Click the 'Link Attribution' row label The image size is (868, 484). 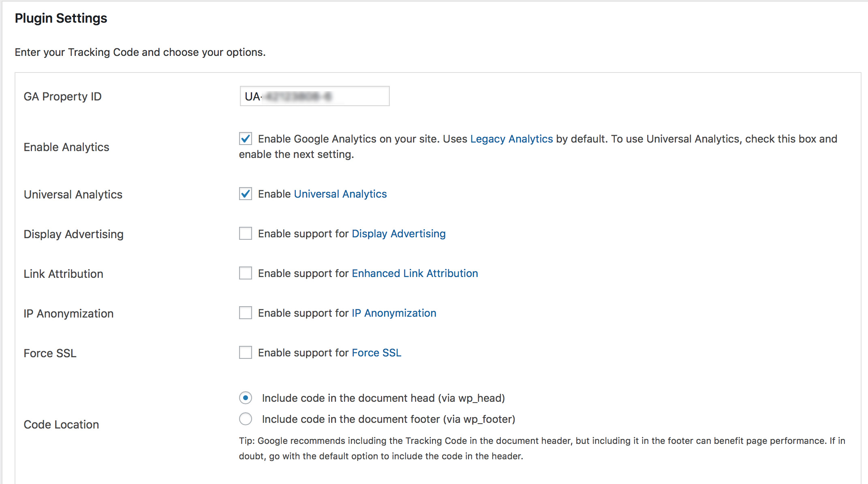pos(64,274)
